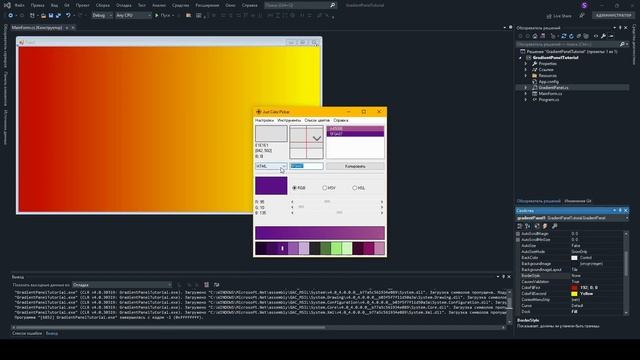Viewport: 640px width, 360px height.
Task: Click the ColorSecond Yellow swatch
Action: (574, 294)
